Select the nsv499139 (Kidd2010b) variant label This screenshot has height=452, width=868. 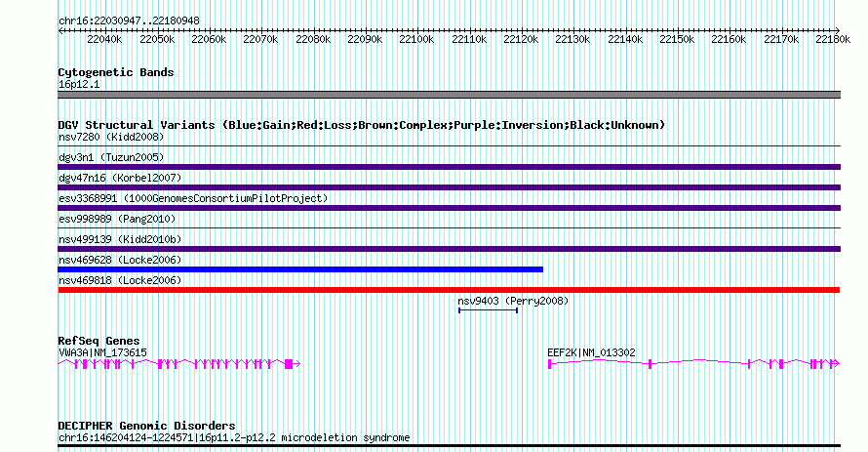pyautogui.click(x=120, y=239)
